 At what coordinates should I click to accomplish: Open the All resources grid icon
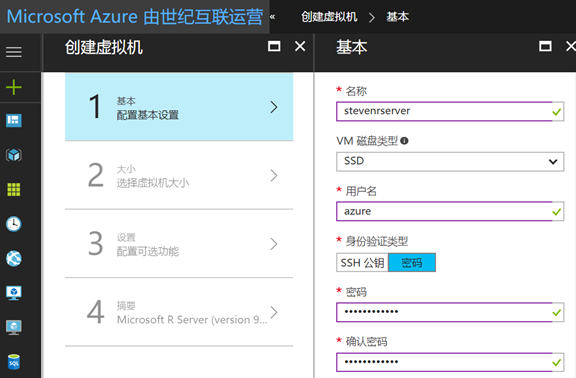[x=14, y=190]
